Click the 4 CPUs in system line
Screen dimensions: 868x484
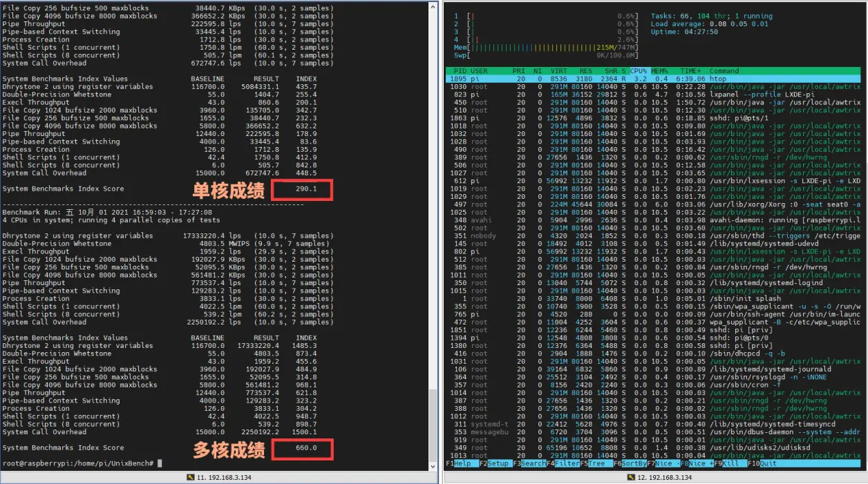pos(111,220)
